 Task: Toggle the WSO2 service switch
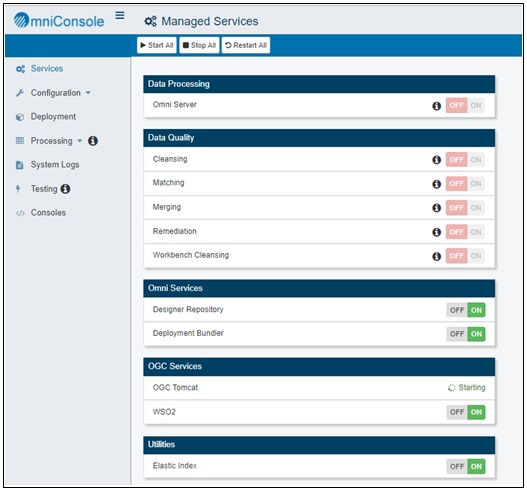[466, 412]
